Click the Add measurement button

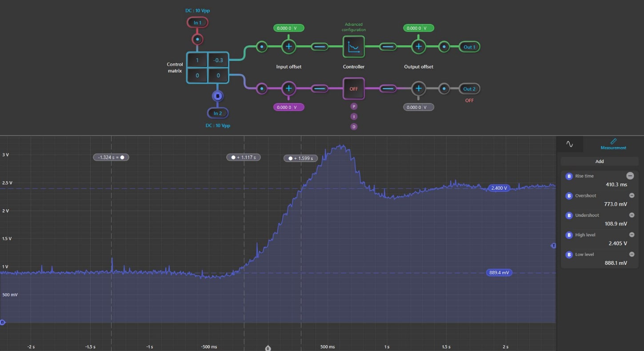(x=599, y=161)
